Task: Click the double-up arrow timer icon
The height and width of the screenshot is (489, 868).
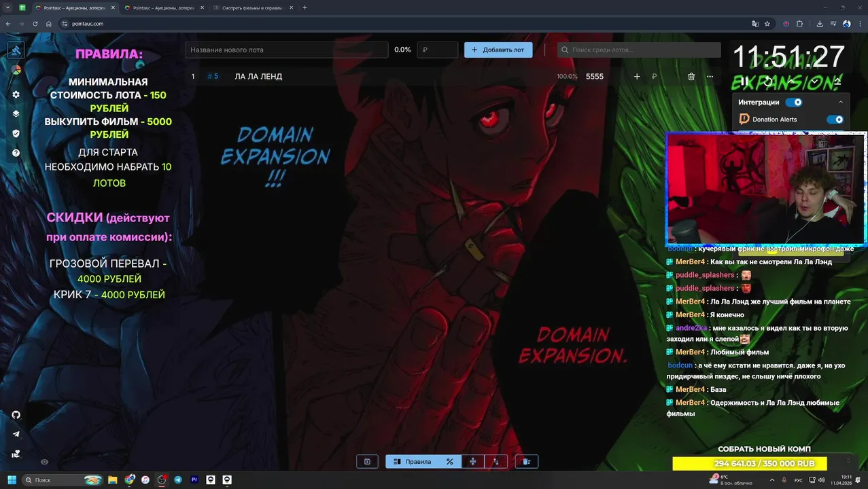Action: tap(837, 81)
